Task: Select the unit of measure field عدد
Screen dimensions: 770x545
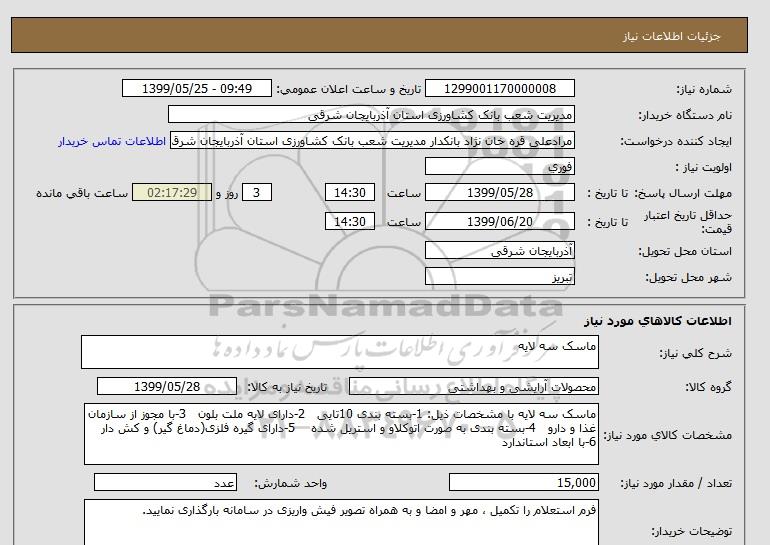Action: point(165,482)
